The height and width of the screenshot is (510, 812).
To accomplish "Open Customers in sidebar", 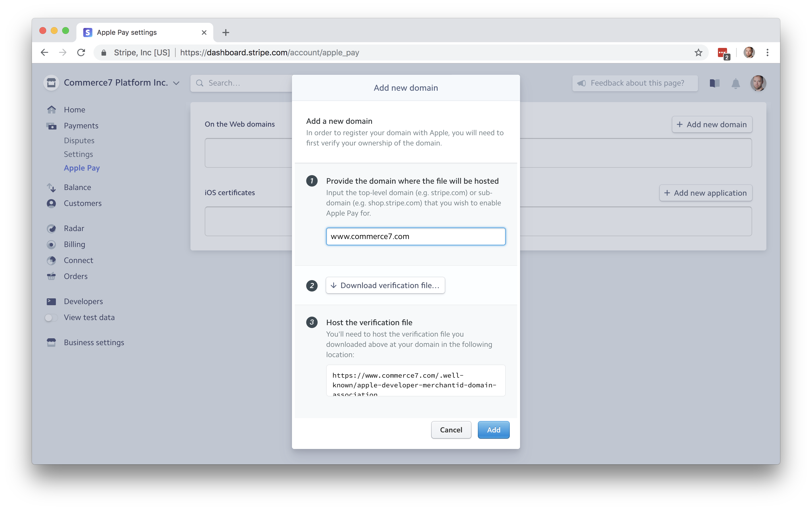I will [x=83, y=203].
